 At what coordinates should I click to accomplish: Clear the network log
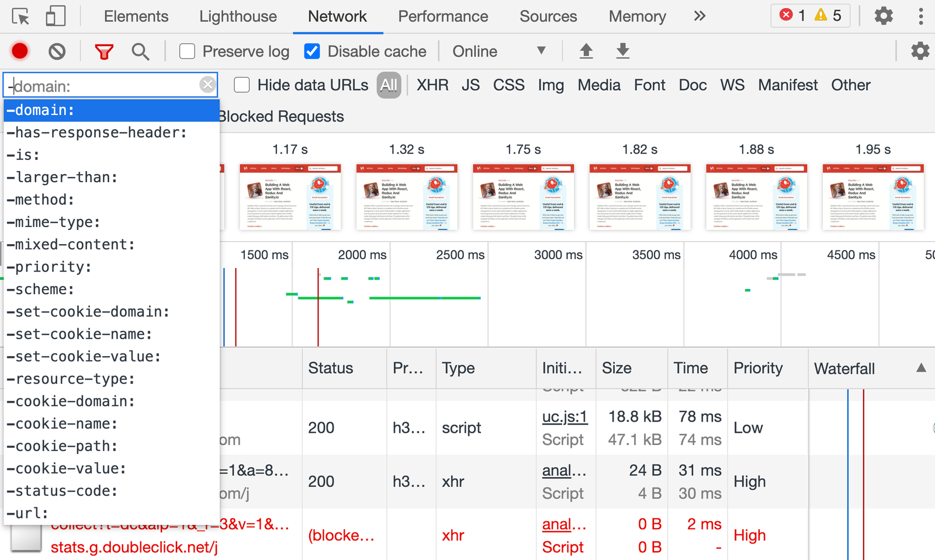click(57, 51)
